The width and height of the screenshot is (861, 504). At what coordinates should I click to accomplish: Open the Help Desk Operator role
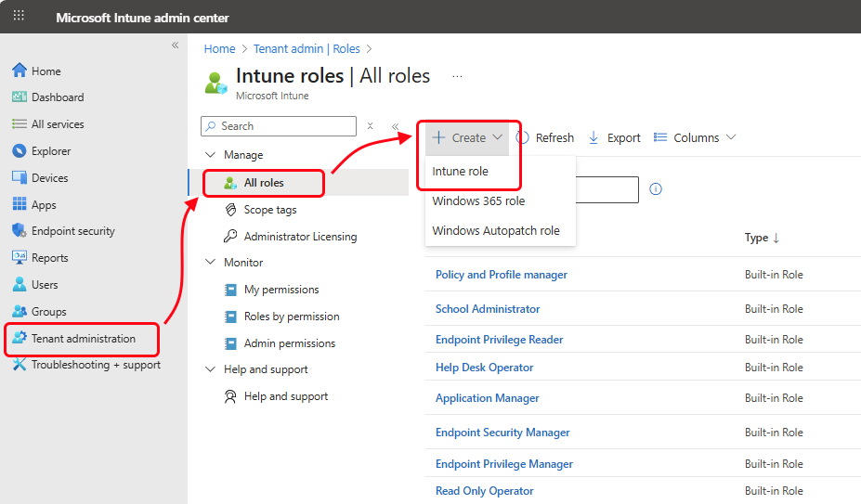(x=485, y=368)
